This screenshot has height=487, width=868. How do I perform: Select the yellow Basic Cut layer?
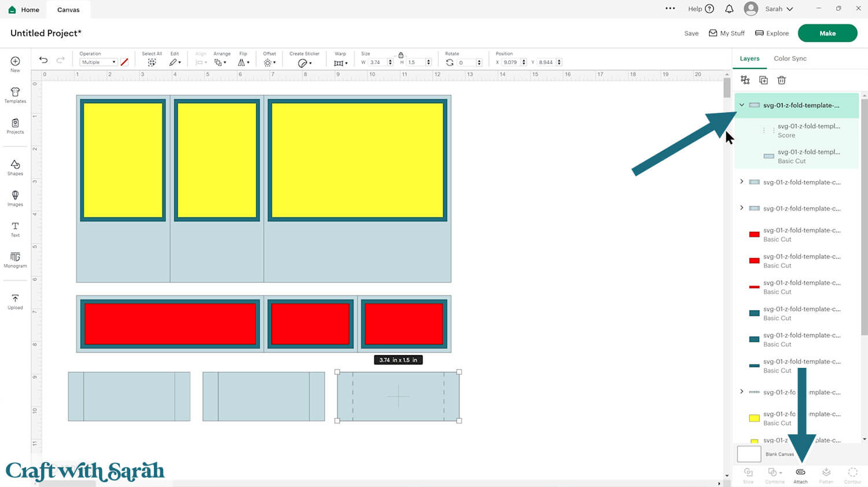click(797, 418)
